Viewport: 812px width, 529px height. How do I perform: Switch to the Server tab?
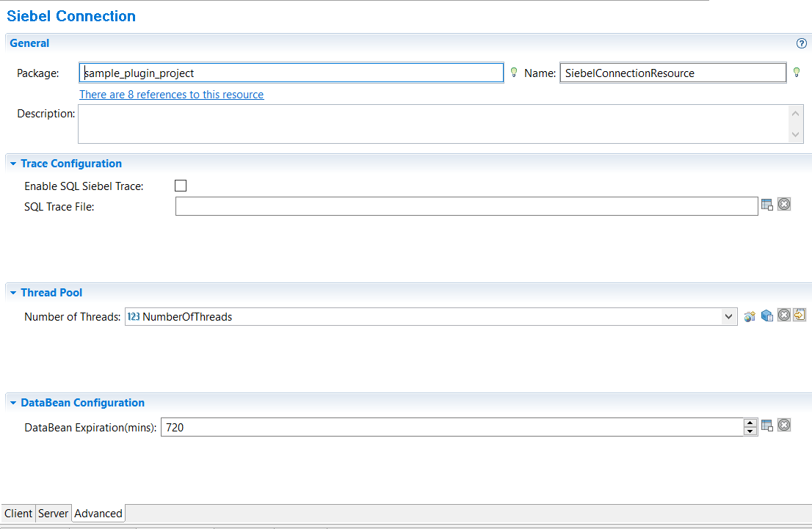pos(53,514)
